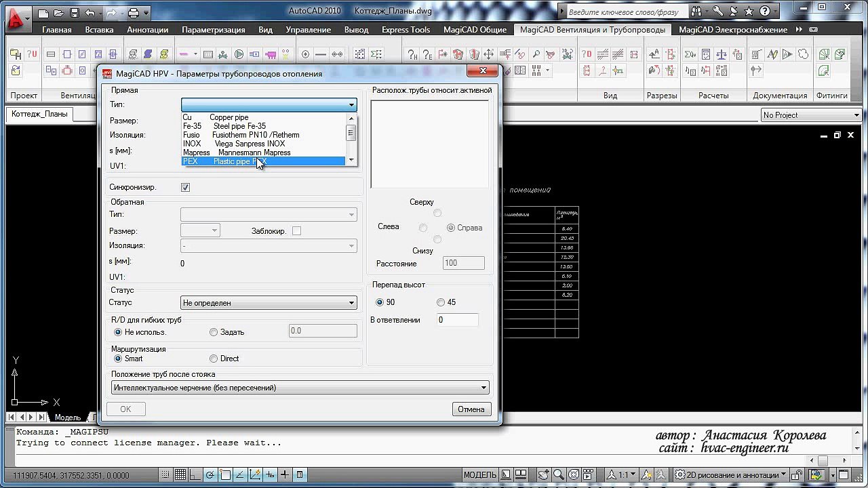Click the В ответвлении input field

pyautogui.click(x=458, y=320)
